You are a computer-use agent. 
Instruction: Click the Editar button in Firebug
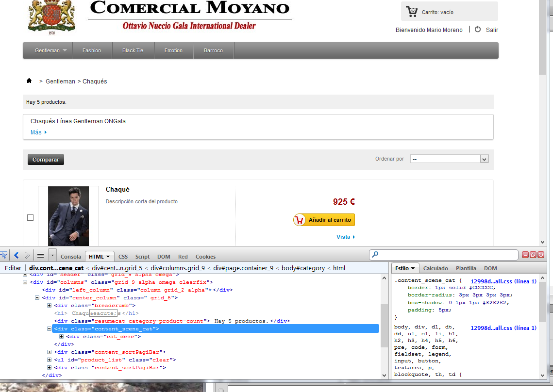[x=13, y=268]
